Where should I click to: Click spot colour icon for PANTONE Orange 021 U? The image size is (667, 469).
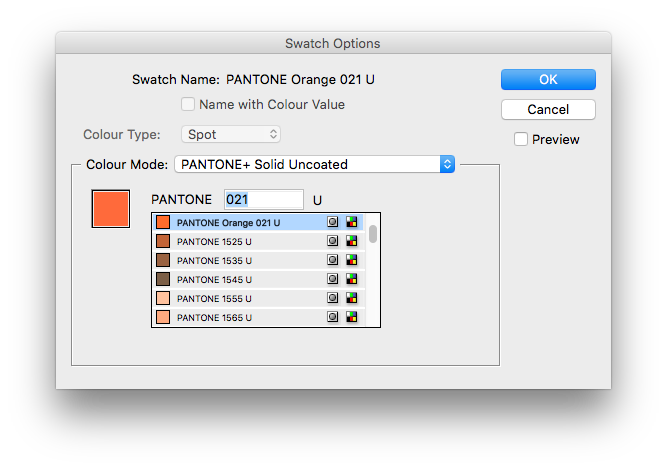pyautogui.click(x=333, y=222)
